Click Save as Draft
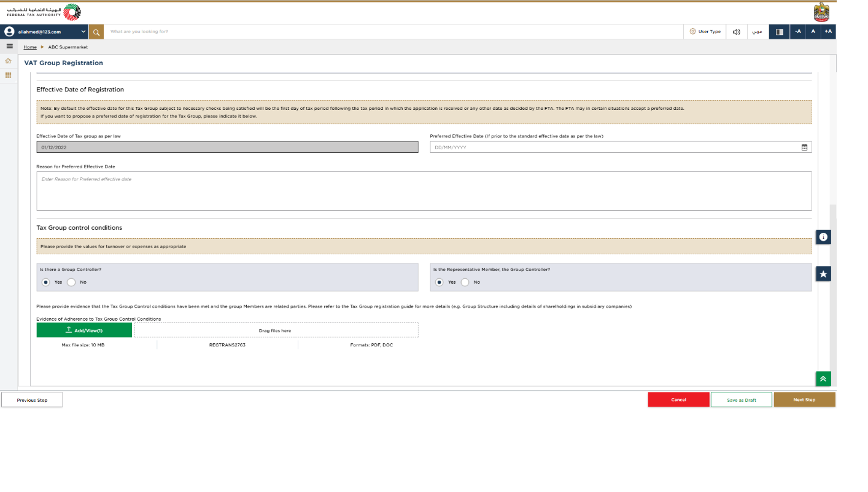 pyautogui.click(x=742, y=400)
